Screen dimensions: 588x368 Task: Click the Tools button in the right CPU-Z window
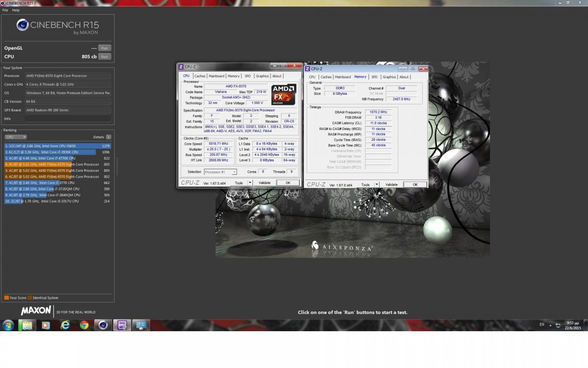366,185
